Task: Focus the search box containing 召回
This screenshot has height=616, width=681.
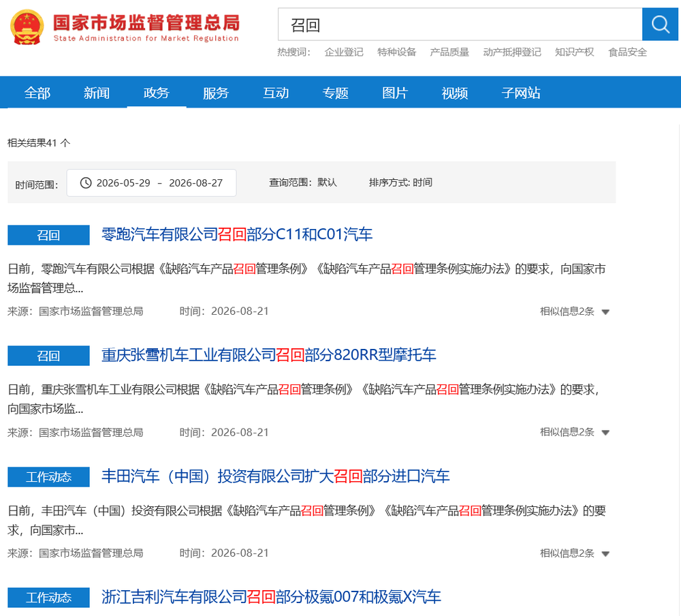Action: [x=460, y=25]
